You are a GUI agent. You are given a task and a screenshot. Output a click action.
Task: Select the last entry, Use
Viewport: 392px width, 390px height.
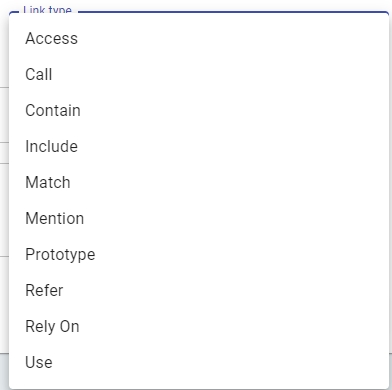tap(199, 362)
